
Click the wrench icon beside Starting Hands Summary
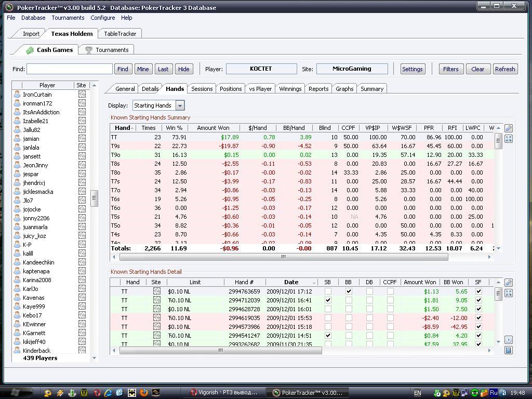(x=509, y=128)
